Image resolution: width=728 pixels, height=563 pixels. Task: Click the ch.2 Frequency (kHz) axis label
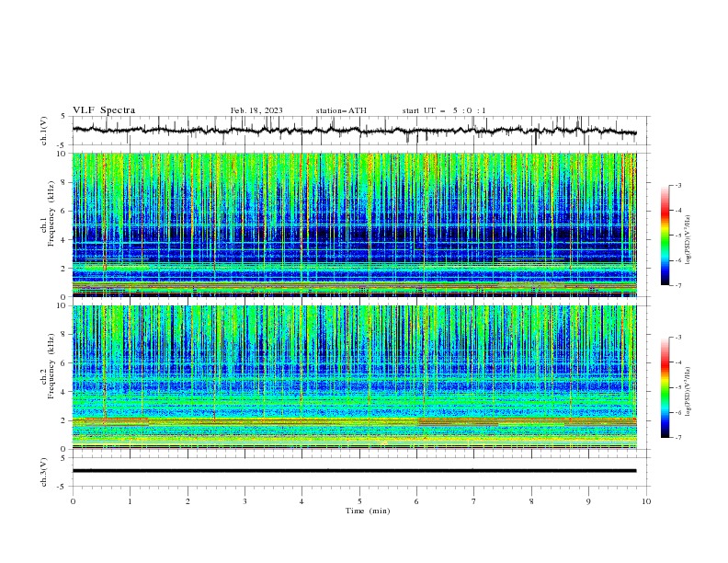[47, 366]
